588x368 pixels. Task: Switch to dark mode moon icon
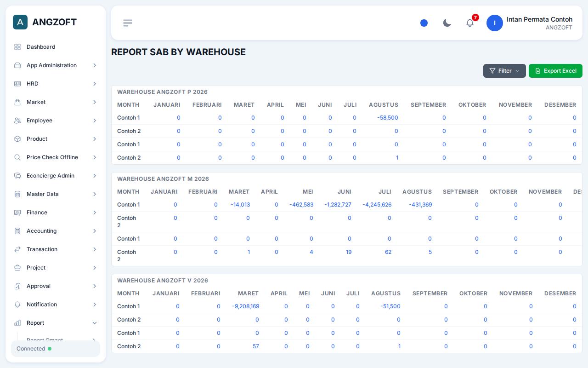coord(447,23)
